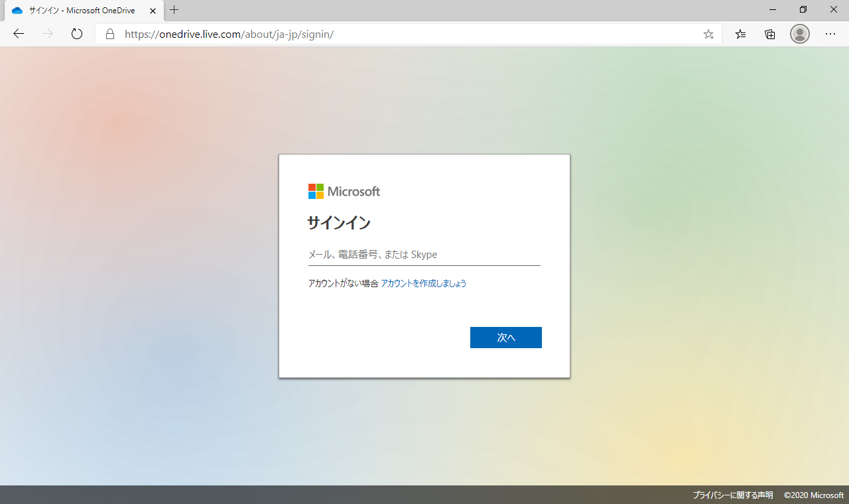
Task: Focus the メール、電話番号、または Skype field
Action: (424, 255)
